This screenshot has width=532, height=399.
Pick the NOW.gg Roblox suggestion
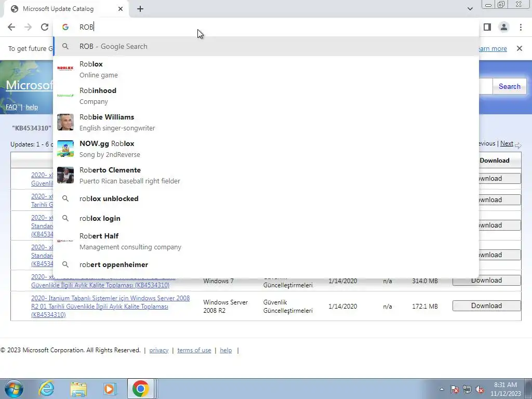266,149
